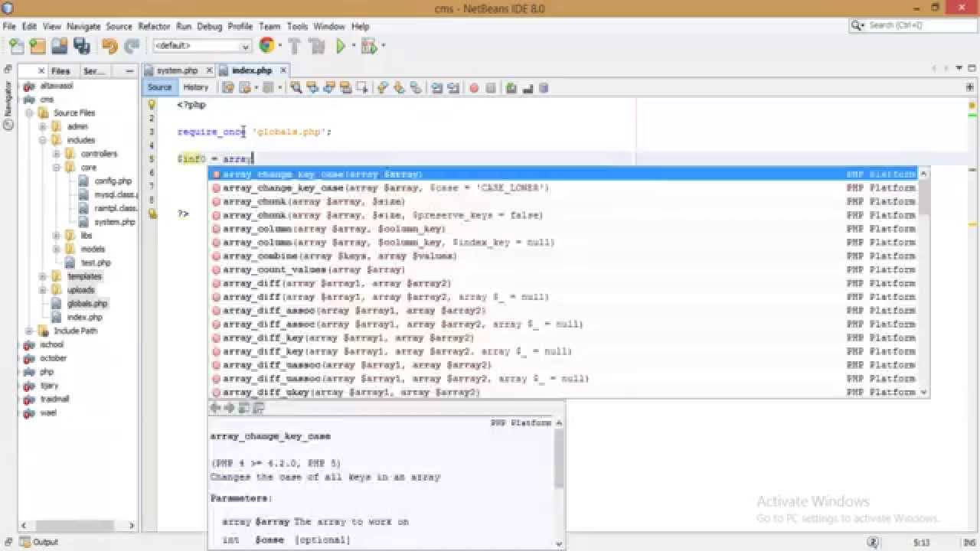Select globals.php in project tree

[x=87, y=304]
